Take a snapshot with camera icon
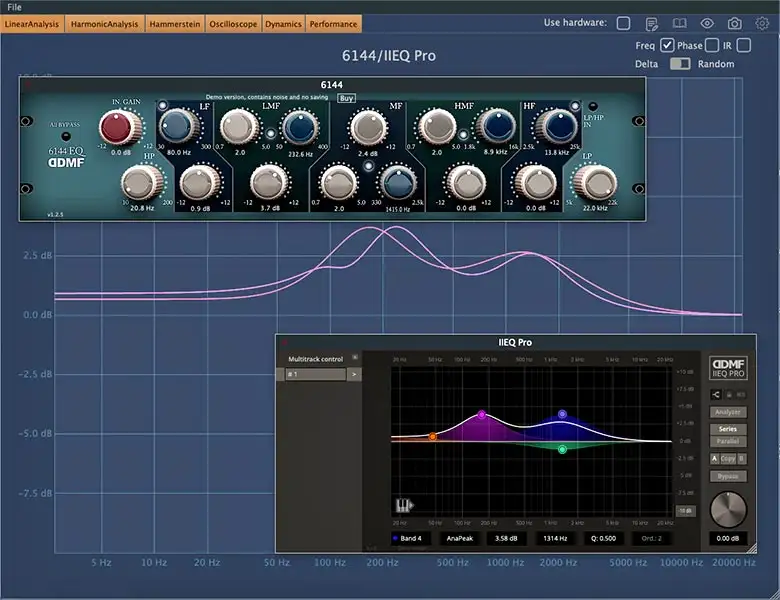Screen dimensions: 780x600 734,23
